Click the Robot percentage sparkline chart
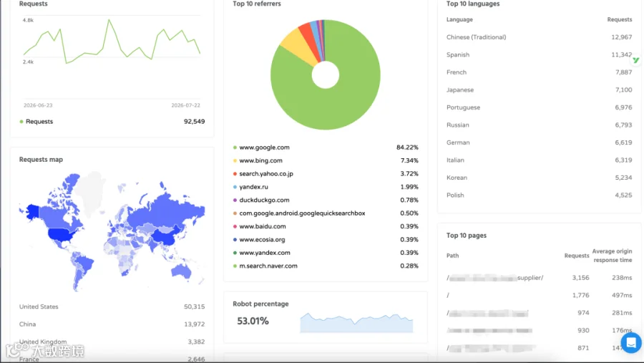Image resolution: width=644 pixels, height=363 pixels. (356, 323)
